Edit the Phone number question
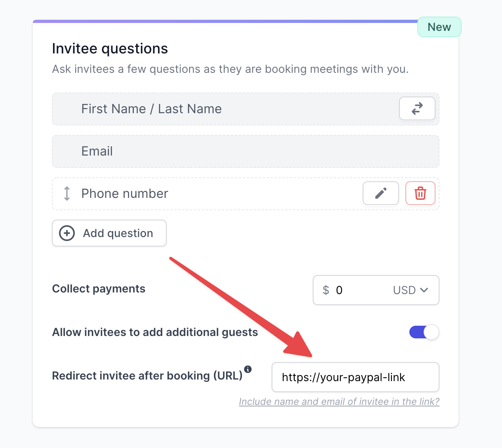Screen dimensions: 502x448 (x=381, y=194)
